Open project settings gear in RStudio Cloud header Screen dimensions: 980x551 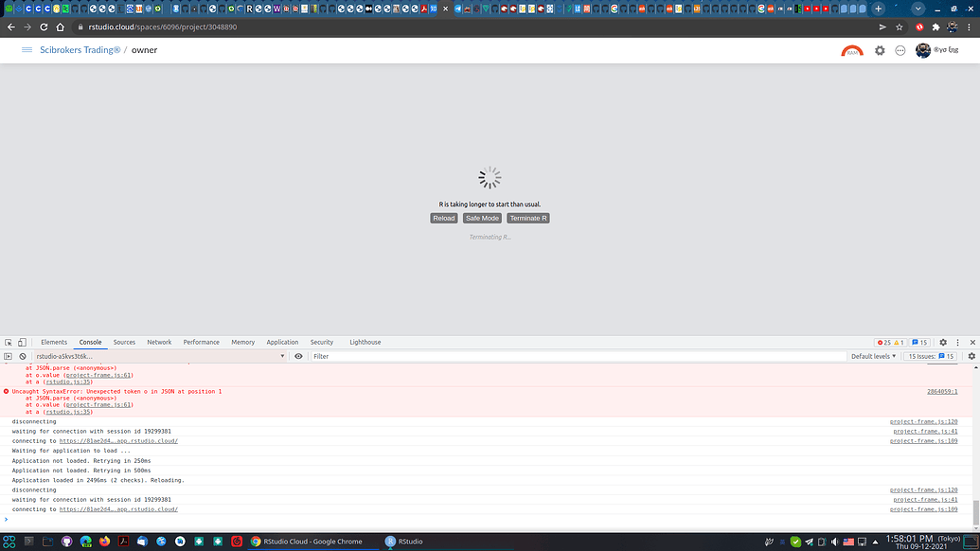[880, 50]
